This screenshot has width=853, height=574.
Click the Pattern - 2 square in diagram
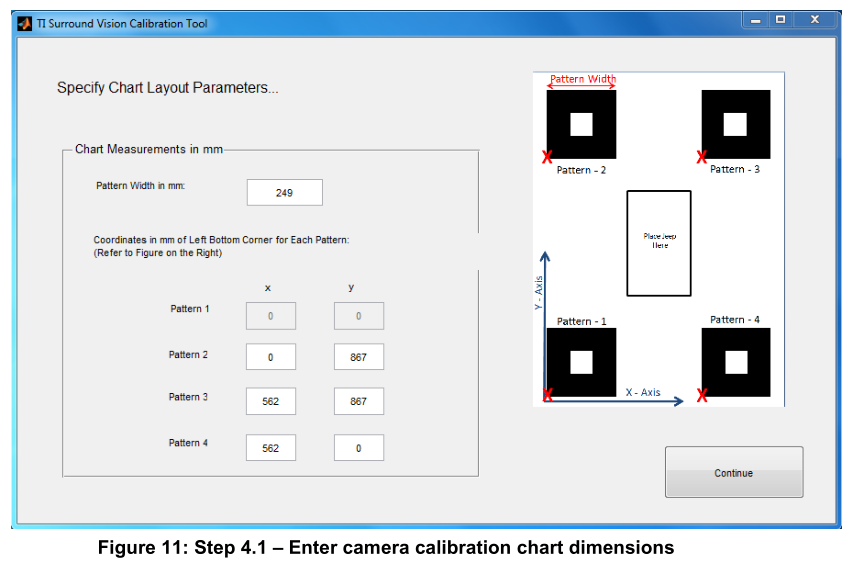pos(582,125)
